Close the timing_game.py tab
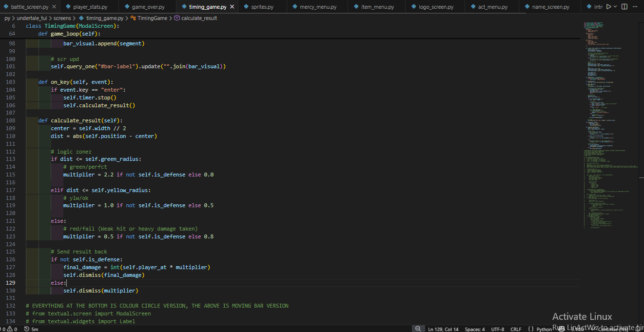Screen dimensions: 644x332 232,7
